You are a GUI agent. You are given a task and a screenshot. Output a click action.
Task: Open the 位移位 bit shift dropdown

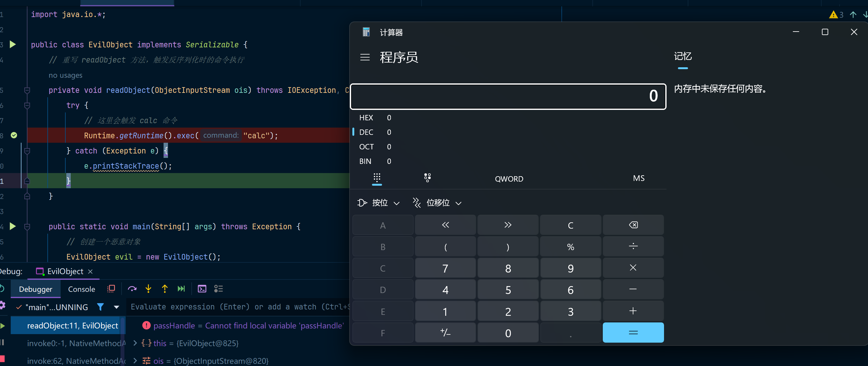tap(437, 203)
